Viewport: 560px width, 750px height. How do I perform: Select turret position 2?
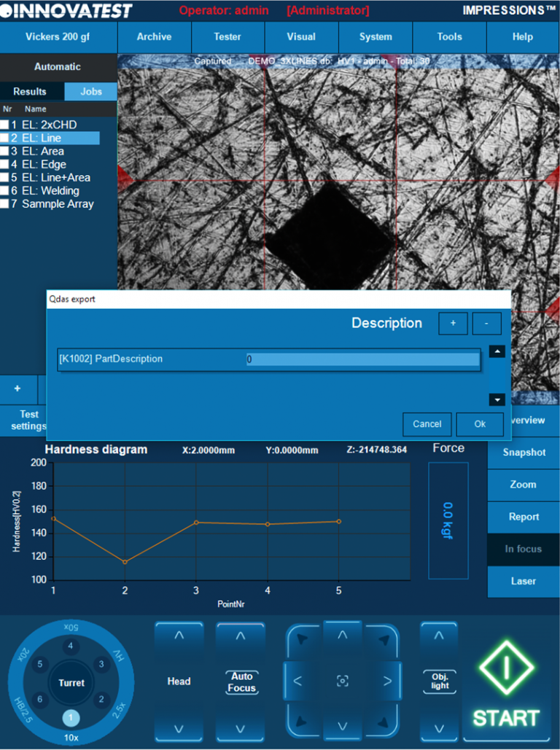point(101,699)
